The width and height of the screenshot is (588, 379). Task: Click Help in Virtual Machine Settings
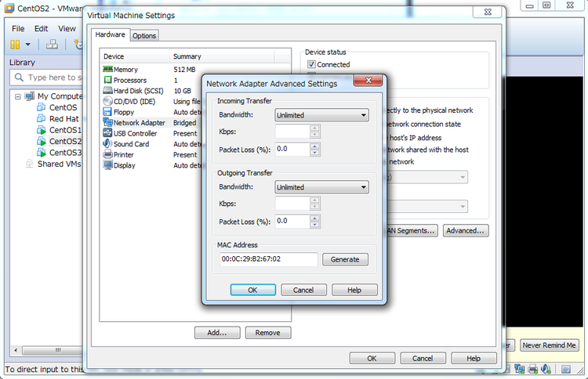click(474, 358)
